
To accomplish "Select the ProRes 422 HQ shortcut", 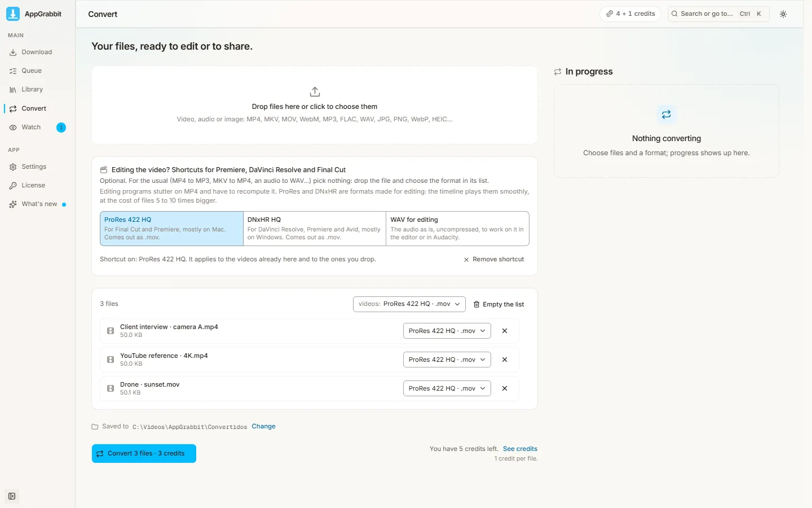I will [171, 229].
